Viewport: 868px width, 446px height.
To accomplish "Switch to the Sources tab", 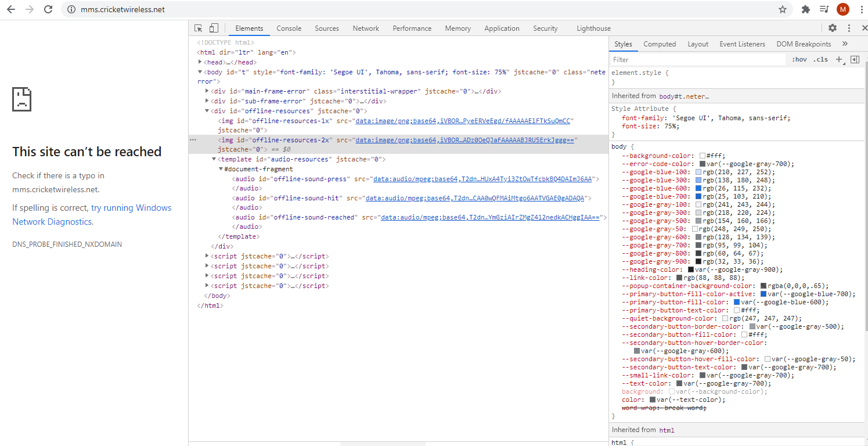I will pyautogui.click(x=327, y=28).
